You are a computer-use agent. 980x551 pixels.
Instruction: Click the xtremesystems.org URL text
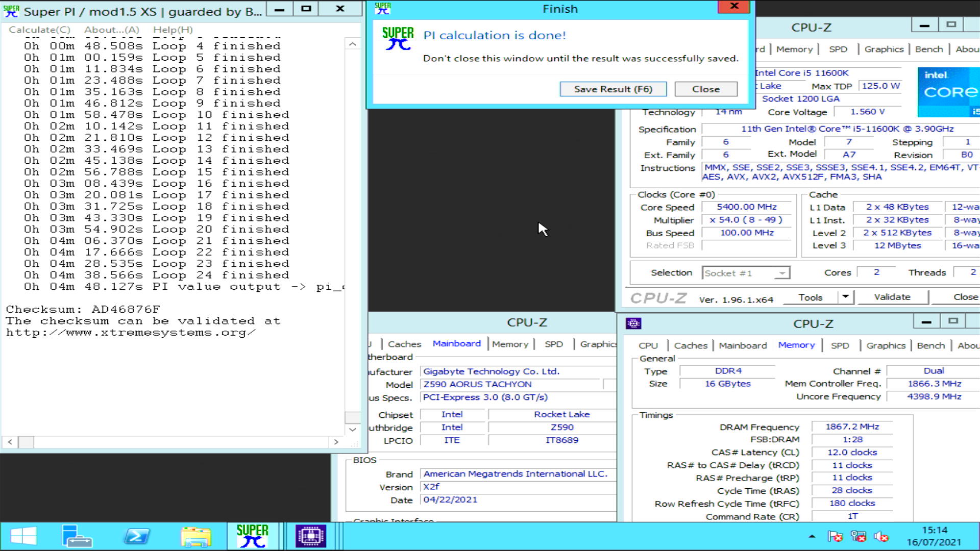131,333
